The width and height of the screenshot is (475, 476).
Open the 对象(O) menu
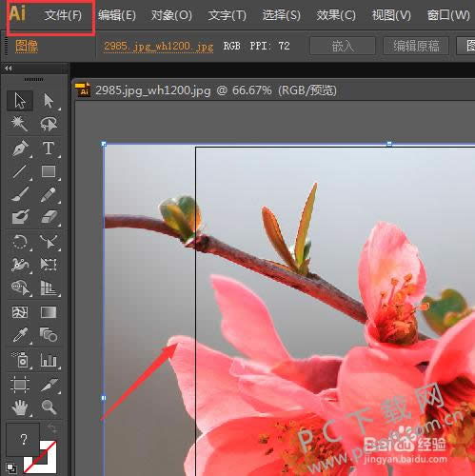point(171,15)
